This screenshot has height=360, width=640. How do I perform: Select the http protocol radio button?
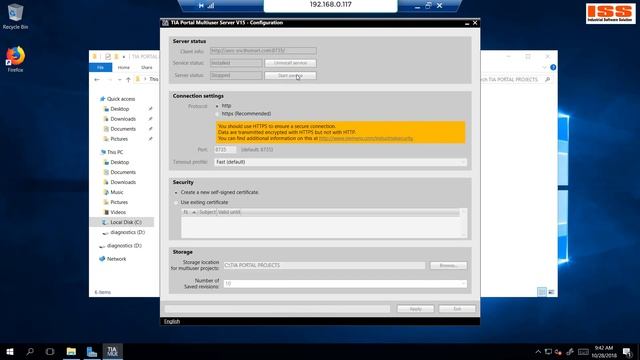217,106
